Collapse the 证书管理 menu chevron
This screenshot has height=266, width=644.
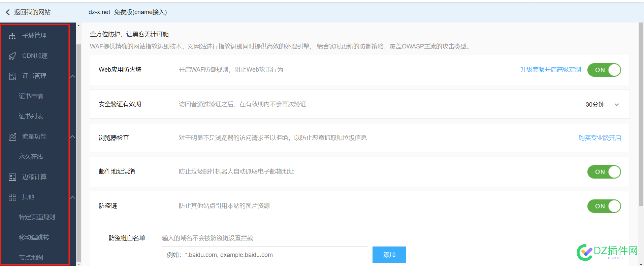click(x=72, y=76)
